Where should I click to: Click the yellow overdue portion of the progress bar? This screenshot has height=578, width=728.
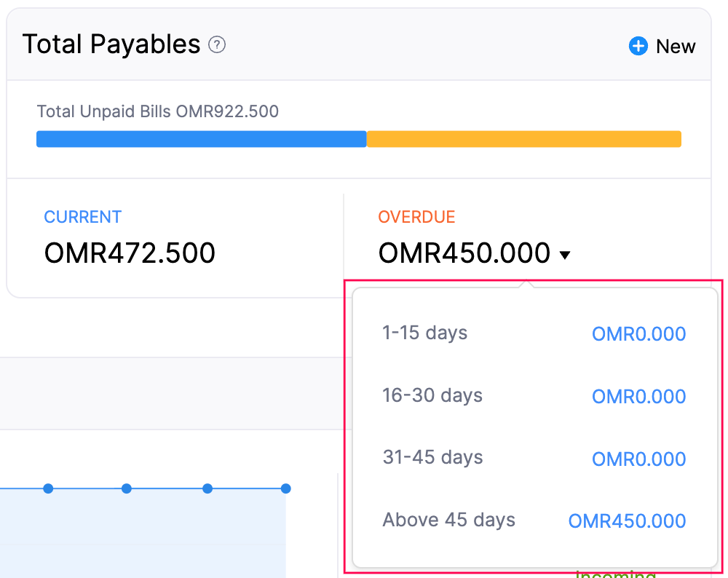524,138
